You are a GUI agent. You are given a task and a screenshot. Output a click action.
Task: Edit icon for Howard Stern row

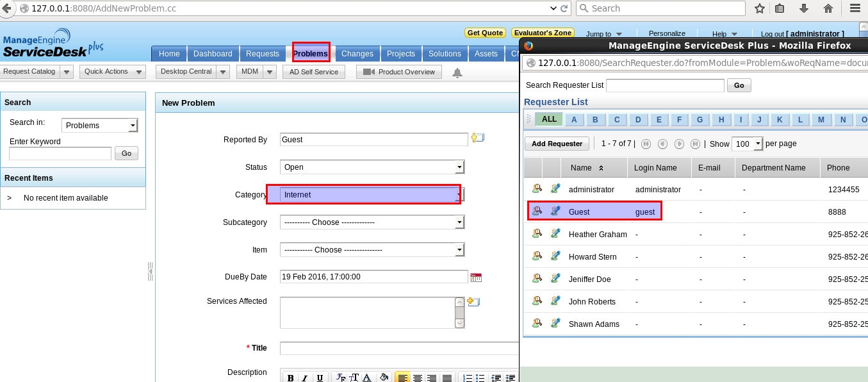tap(555, 256)
